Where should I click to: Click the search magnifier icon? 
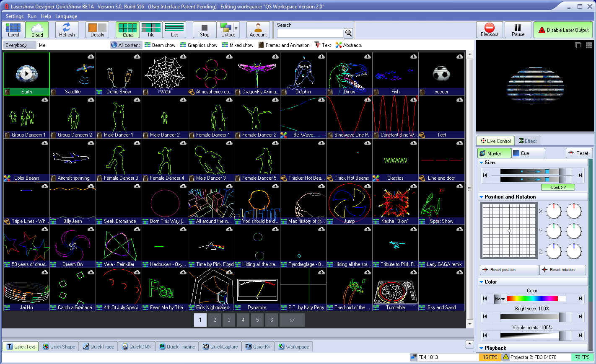coord(348,33)
